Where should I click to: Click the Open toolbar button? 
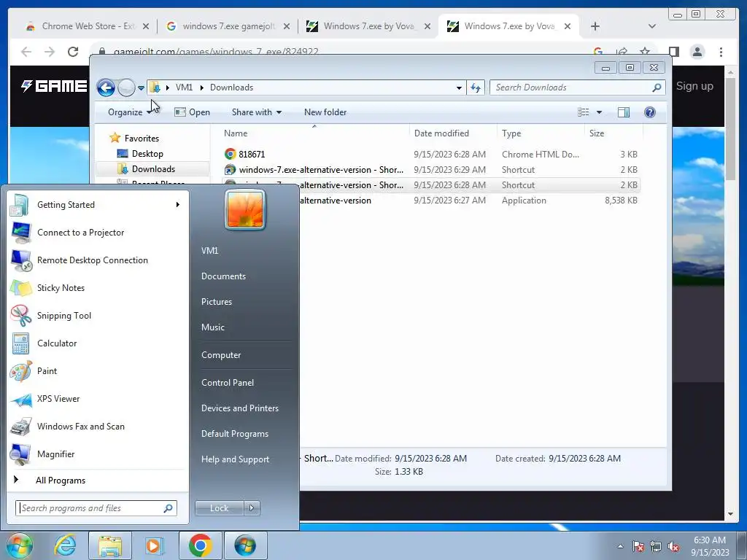pyautogui.click(x=193, y=112)
